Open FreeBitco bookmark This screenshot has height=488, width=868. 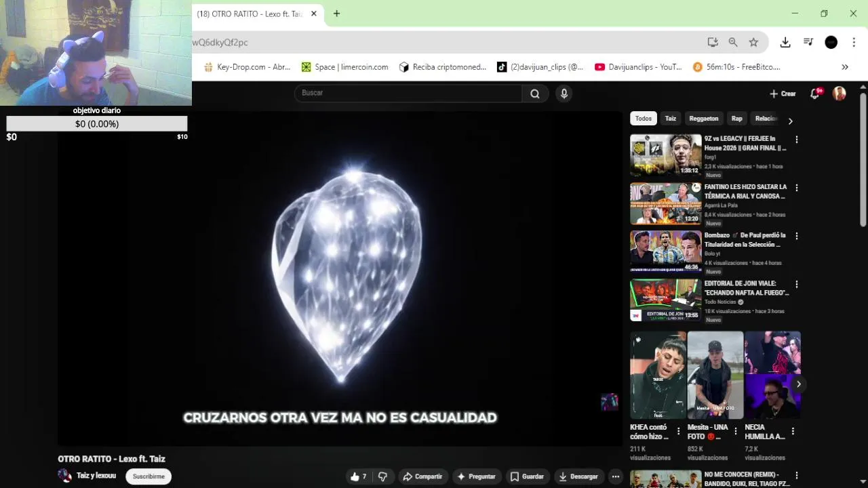[736, 67]
